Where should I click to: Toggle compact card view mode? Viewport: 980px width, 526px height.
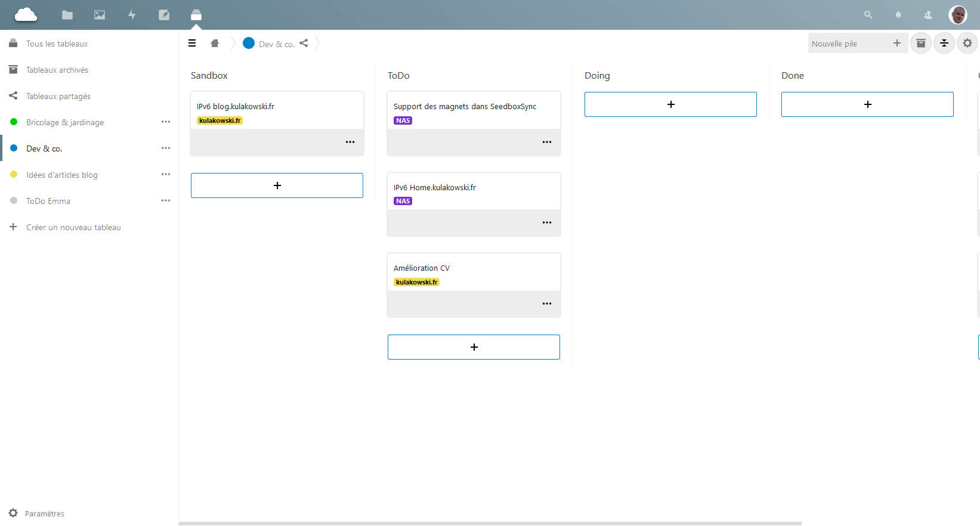tap(944, 43)
